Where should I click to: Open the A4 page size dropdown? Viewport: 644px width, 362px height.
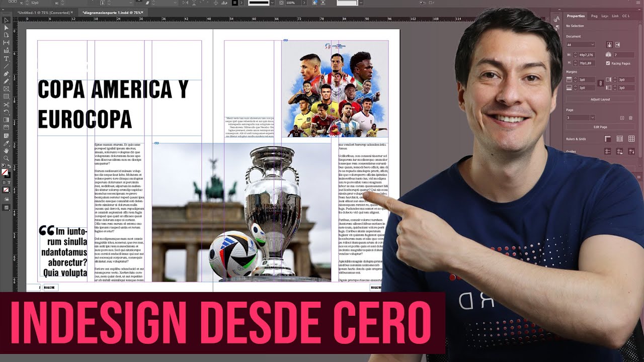tap(581, 45)
